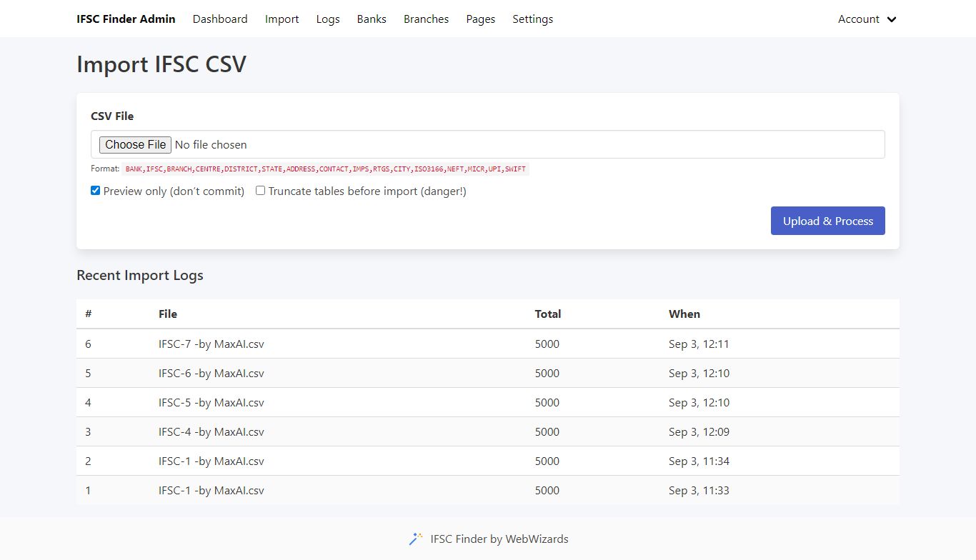
Task: Open the Branches menu item
Action: tap(426, 19)
